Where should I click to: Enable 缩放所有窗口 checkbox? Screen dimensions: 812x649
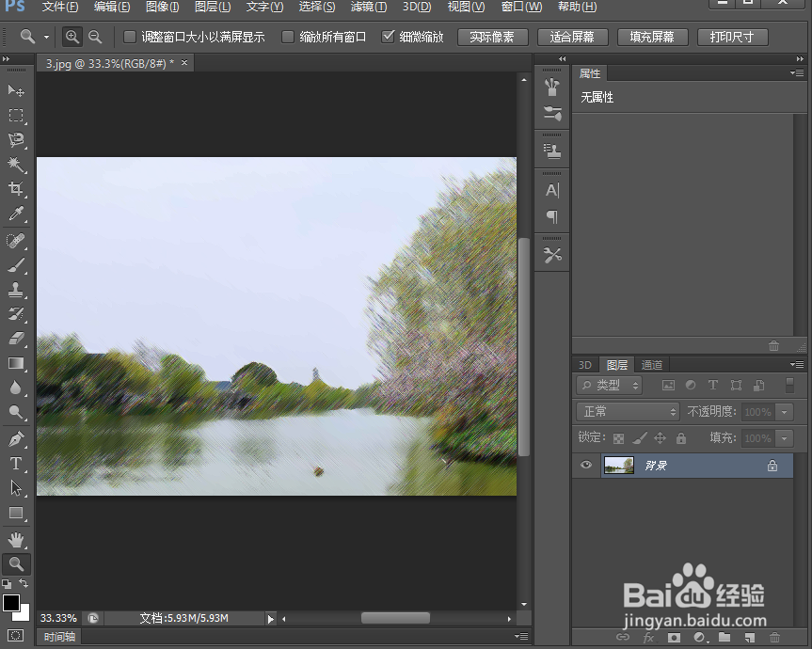(287, 38)
